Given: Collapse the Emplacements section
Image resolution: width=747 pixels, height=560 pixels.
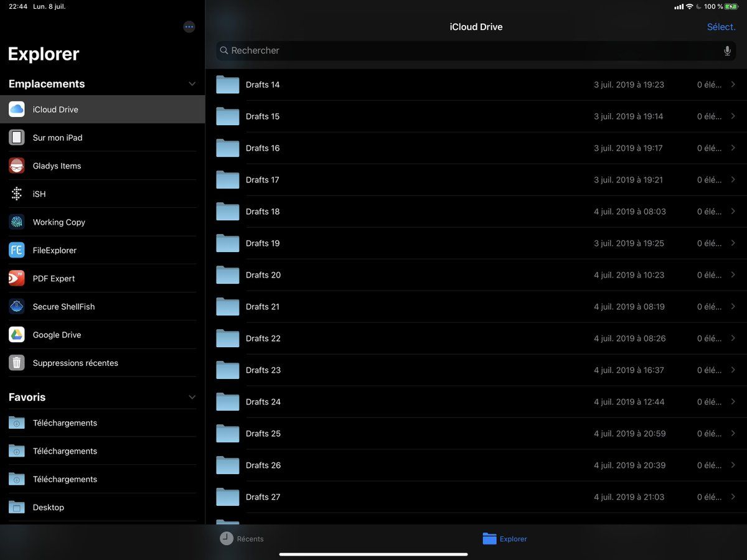Looking at the screenshot, I should click(192, 84).
